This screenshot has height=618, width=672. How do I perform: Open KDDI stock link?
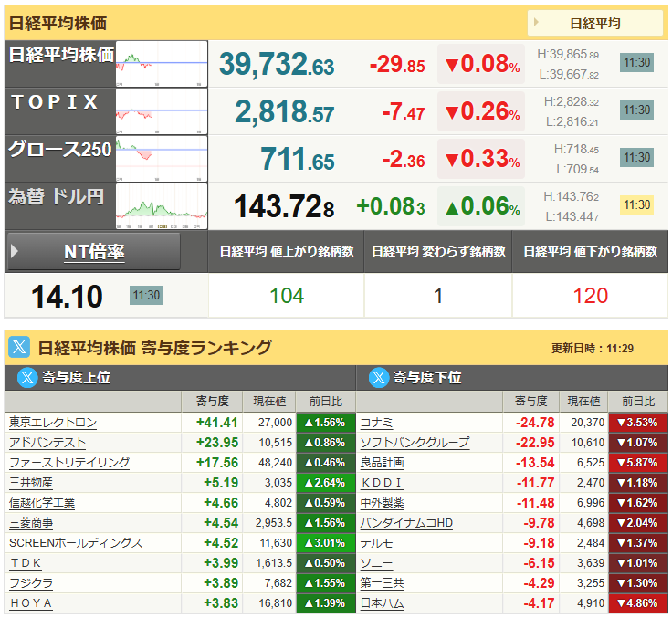382,483
